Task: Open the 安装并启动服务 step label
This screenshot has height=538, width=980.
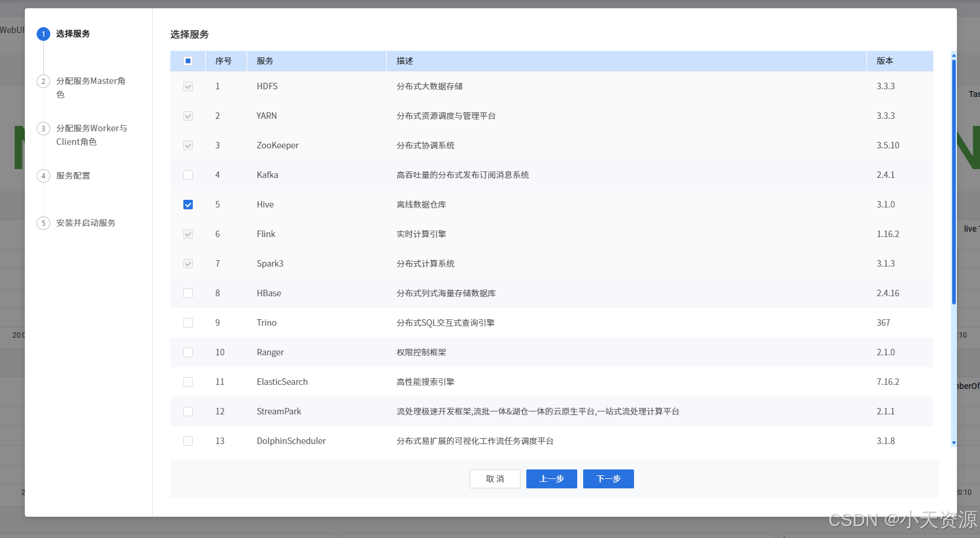Action: tap(86, 223)
